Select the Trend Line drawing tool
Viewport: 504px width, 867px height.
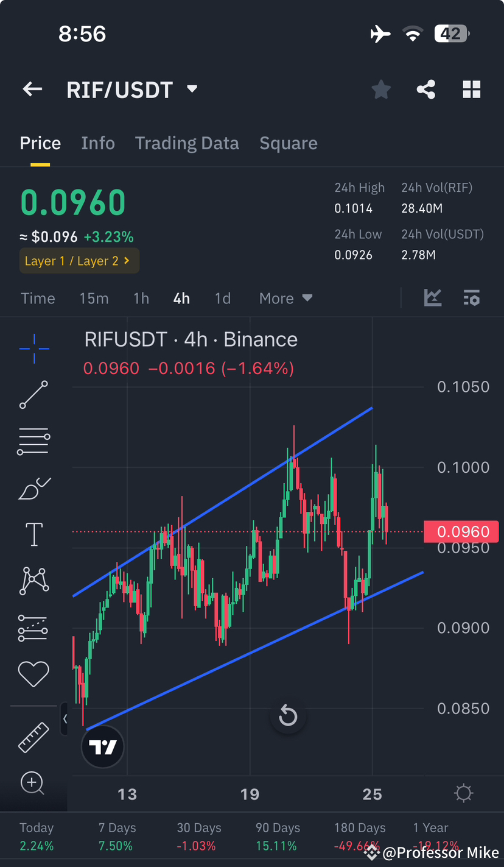[x=33, y=395]
